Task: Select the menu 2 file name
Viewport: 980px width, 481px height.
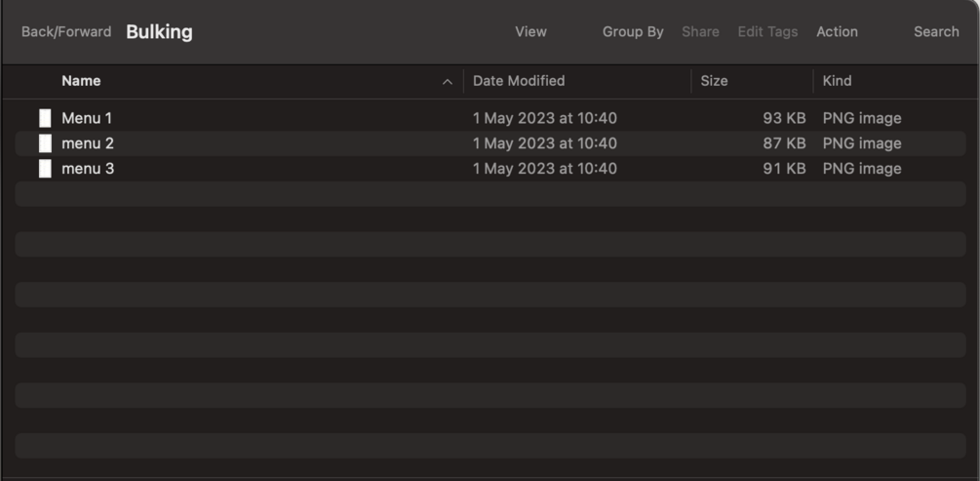Action: 88,143
